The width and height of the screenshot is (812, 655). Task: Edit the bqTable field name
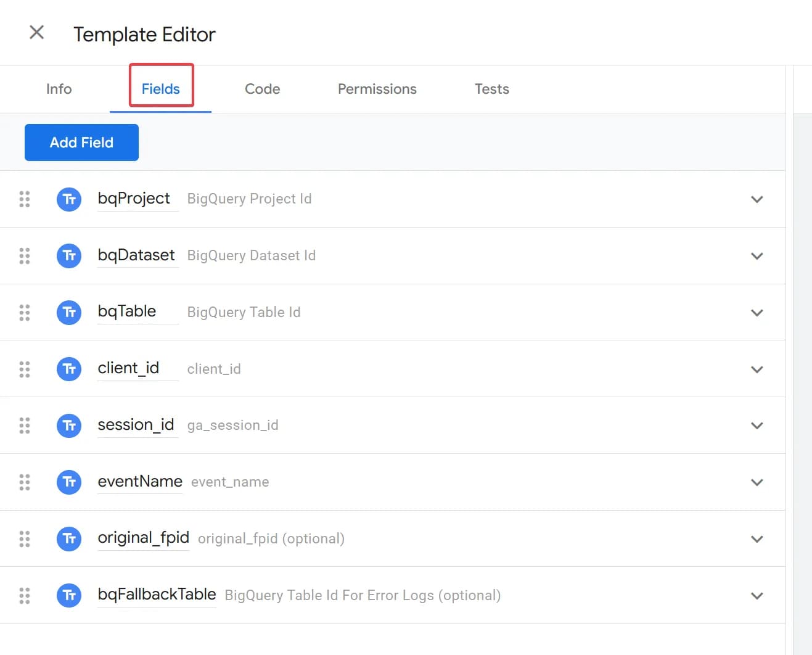pos(138,311)
